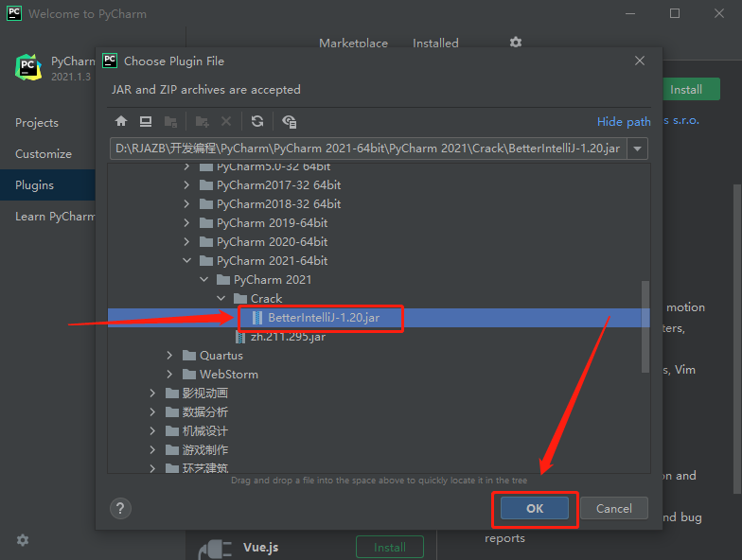This screenshot has width=742, height=560.
Task: Click the WebStorm folder icon
Action: 189,375
